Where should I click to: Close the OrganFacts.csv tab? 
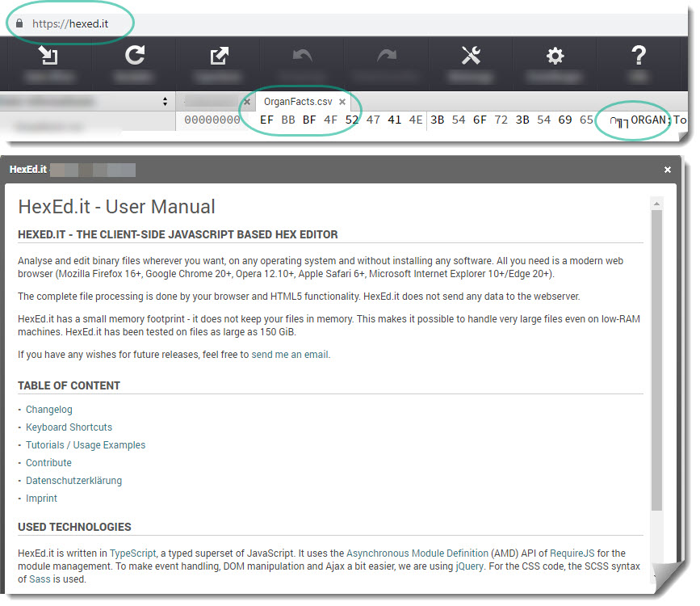pos(343,103)
